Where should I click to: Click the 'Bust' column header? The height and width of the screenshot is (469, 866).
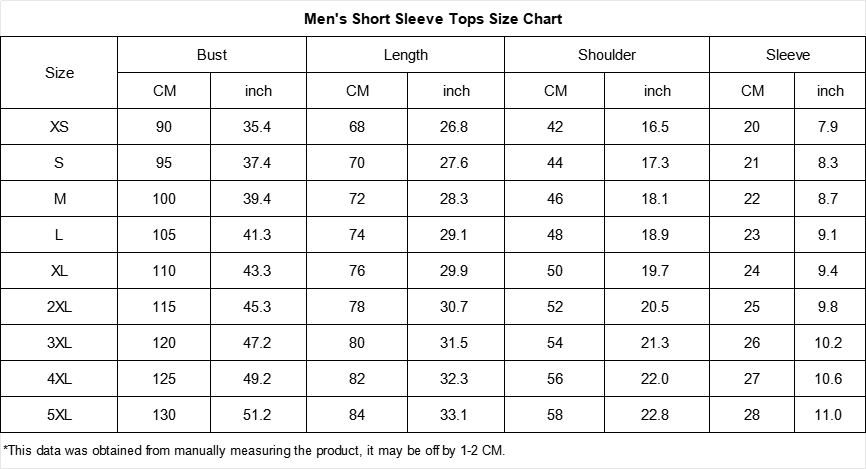(212, 55)
